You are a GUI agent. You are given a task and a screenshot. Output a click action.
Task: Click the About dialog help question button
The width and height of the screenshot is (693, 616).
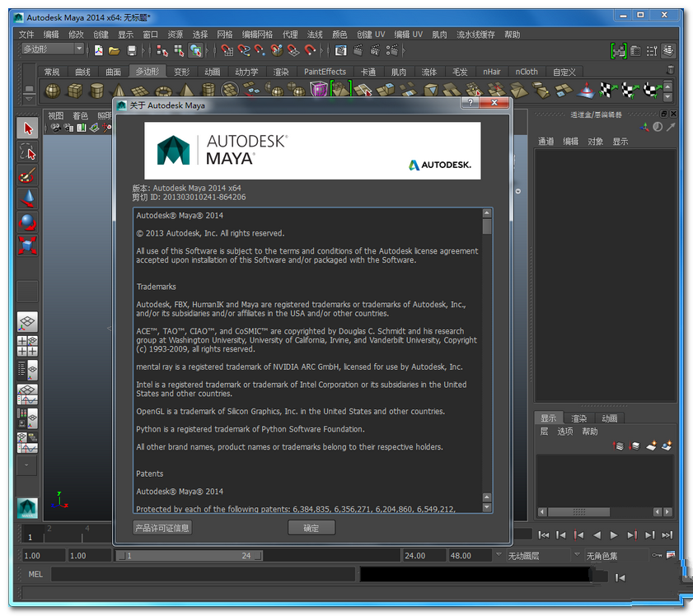(471, 102)
